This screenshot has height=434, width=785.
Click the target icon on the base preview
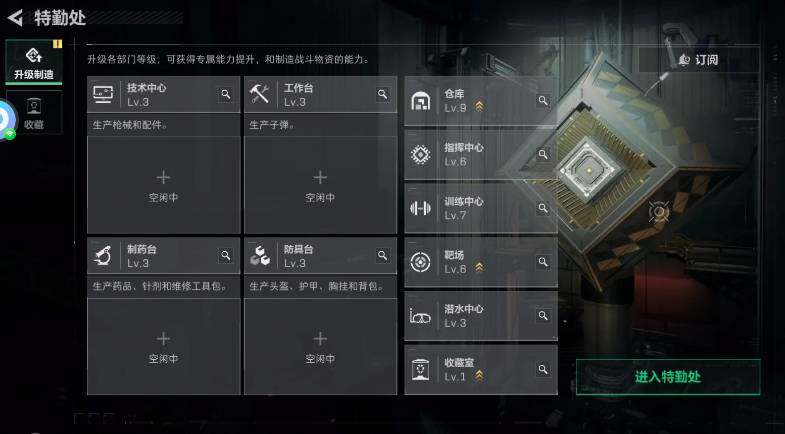[659, 212]
